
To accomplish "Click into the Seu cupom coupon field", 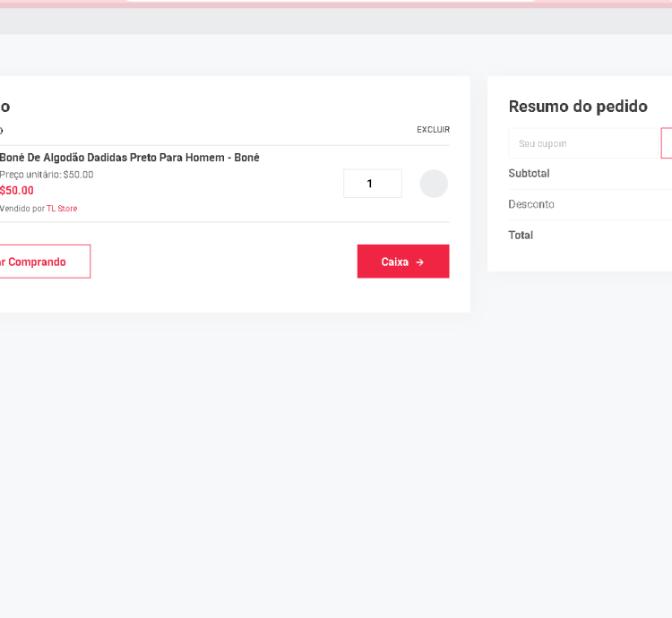I will (x=583, y=143).
